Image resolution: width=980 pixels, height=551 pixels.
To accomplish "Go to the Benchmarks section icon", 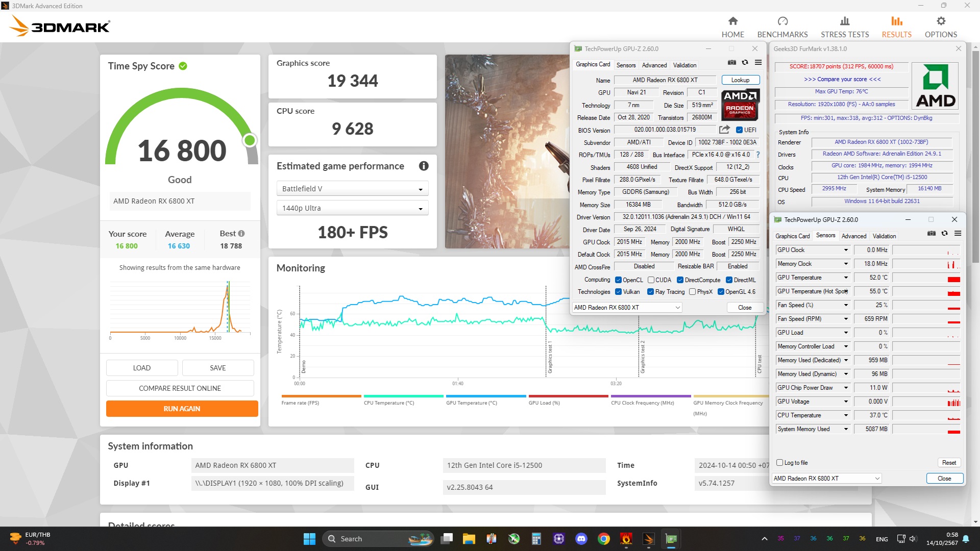I will click(x=782, y=21).
